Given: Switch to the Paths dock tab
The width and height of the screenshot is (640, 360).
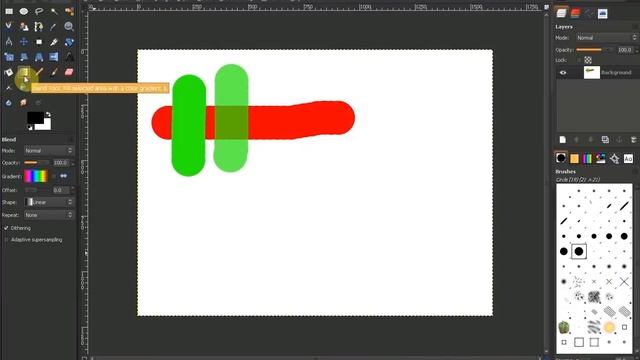Looking at the screenshot, I should [589, 13].
